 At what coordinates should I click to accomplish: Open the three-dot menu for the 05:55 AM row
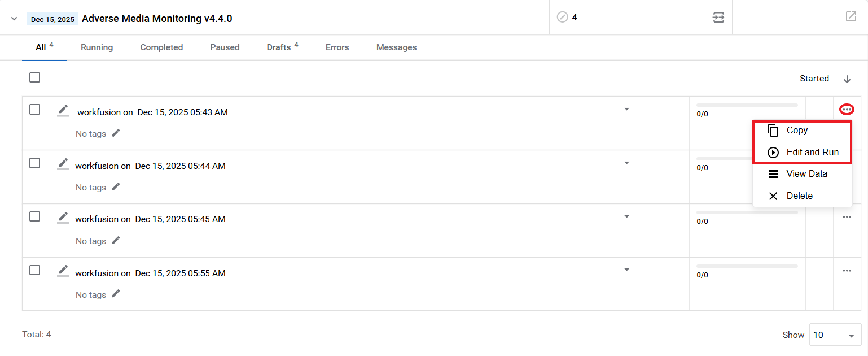click(x=847, y=271)
